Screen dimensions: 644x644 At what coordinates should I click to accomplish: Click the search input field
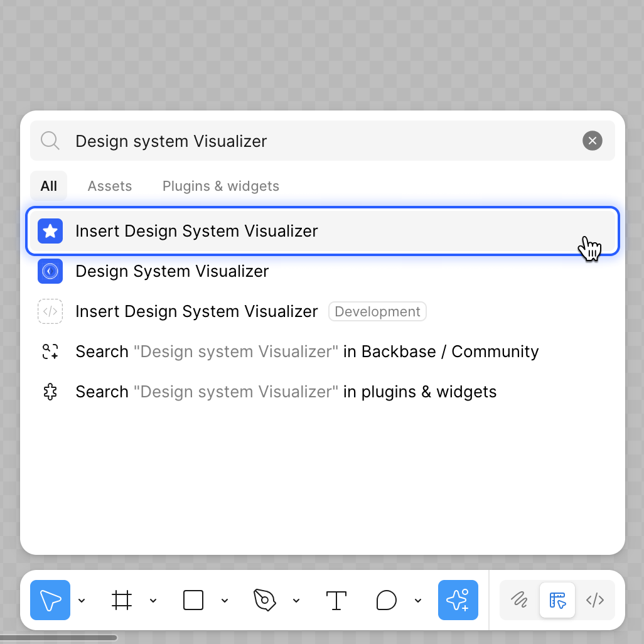click(x=314, y=141)
